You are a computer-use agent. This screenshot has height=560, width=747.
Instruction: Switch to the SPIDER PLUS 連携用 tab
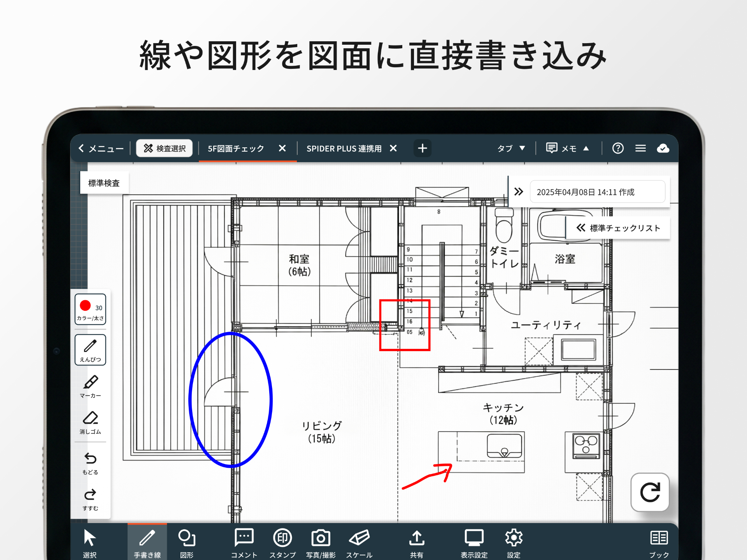click(344, 149)
